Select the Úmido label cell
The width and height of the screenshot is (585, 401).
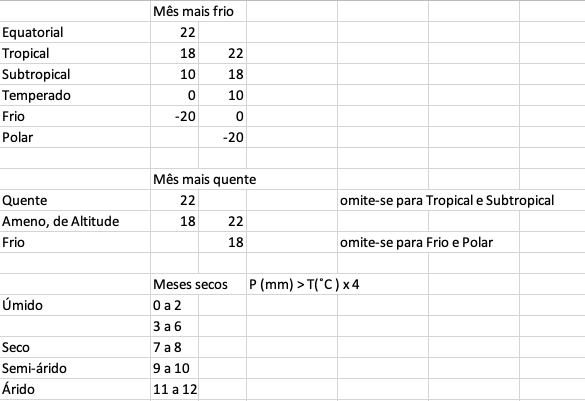coord(75,305)
